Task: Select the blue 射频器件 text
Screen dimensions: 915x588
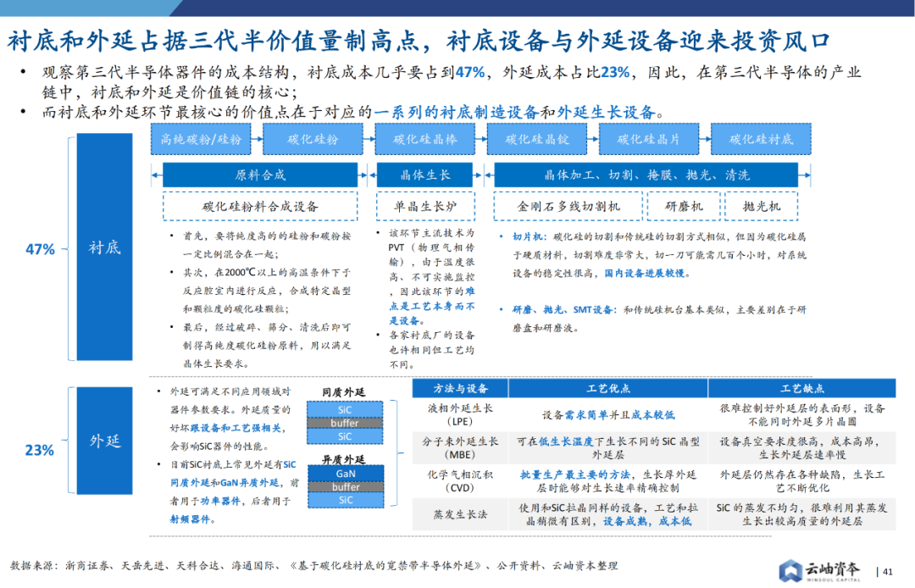Action: 190,519
